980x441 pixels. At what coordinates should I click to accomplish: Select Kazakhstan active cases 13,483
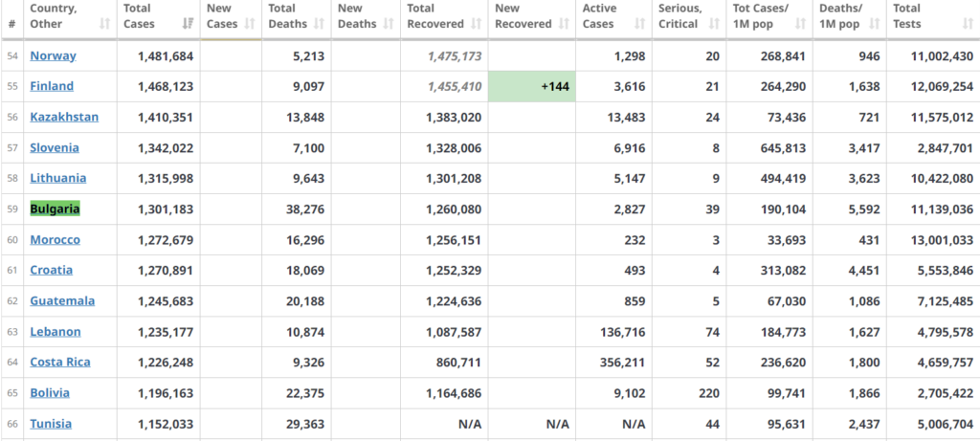pos(626,118)
